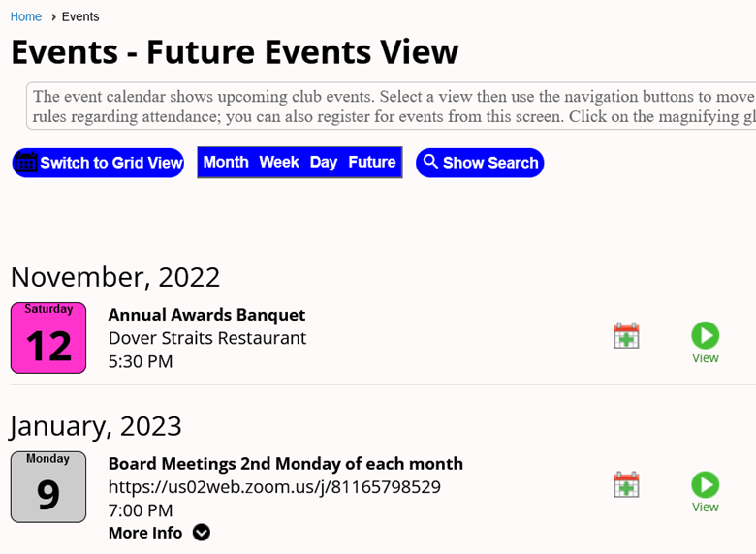Expand More Info chevron for Board Meetings

202,533
